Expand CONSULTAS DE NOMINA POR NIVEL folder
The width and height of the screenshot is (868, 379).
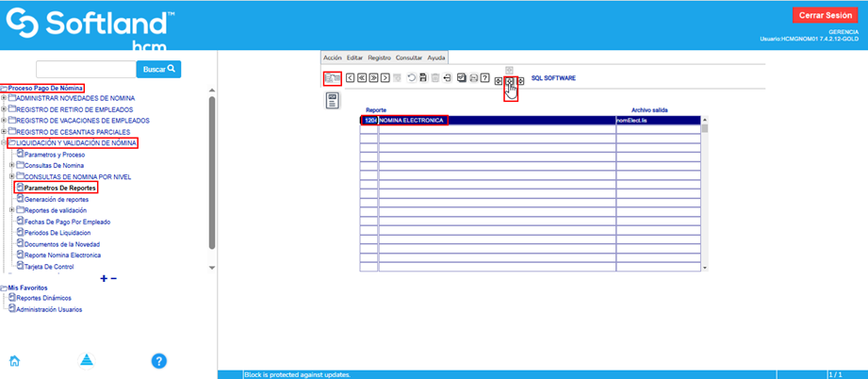[12, 176]
